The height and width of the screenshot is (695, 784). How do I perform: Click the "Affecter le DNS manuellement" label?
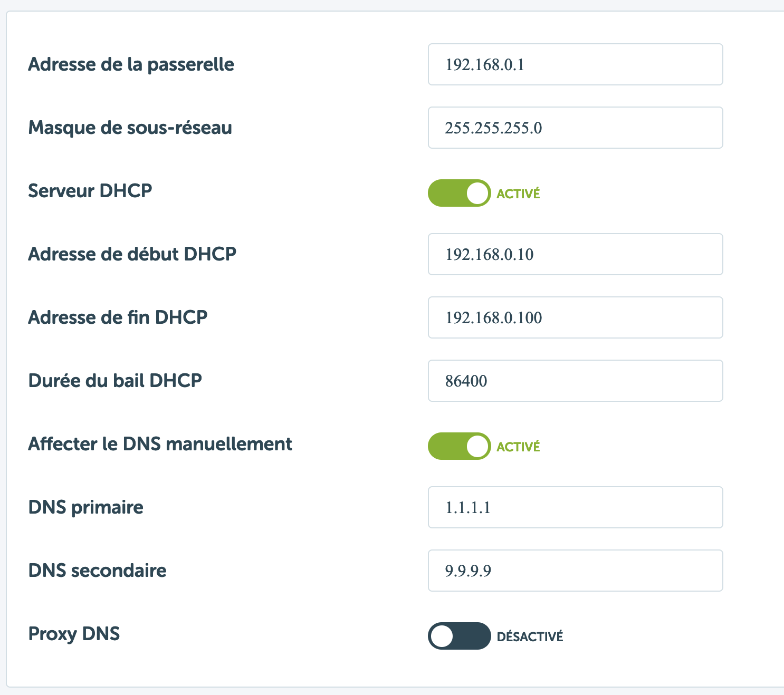[160, 444]
